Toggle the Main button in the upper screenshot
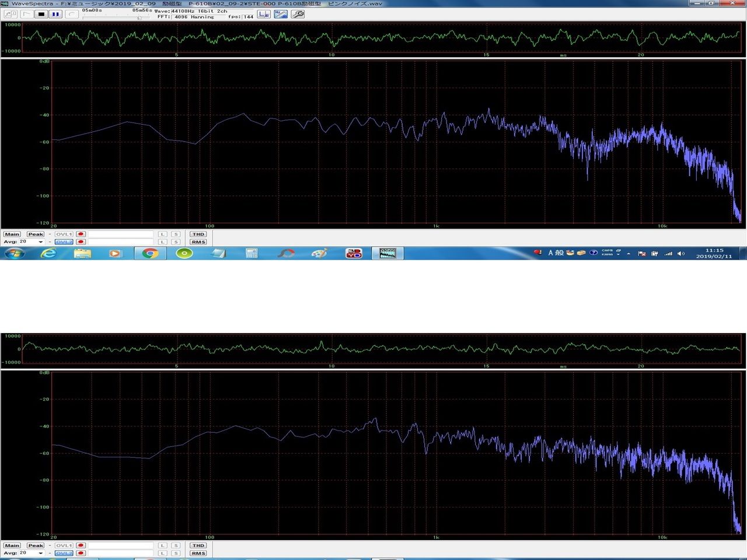 (x=12, y=235)
